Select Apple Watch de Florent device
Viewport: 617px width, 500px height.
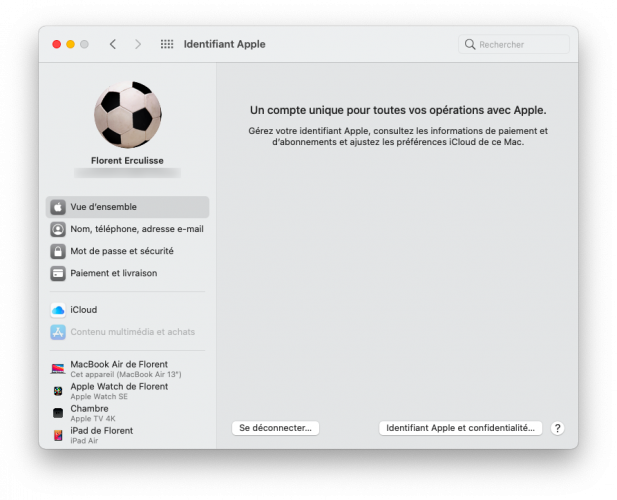tap(127, 391)
